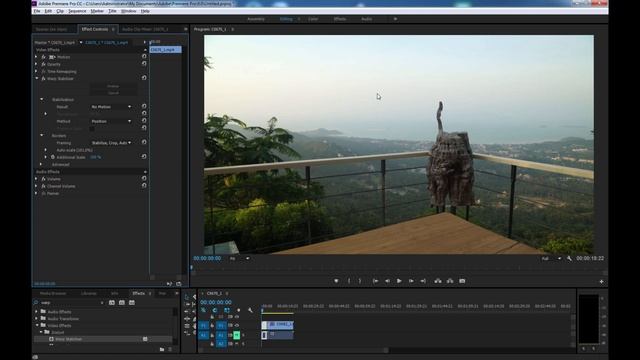This screenshot has height=360, width=640.
Task: Collapse the Borders section
Action: [x=42, y=136]
